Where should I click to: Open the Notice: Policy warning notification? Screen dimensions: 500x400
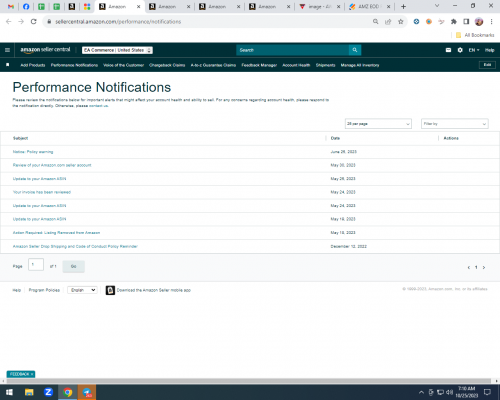[x=33, y=152]
